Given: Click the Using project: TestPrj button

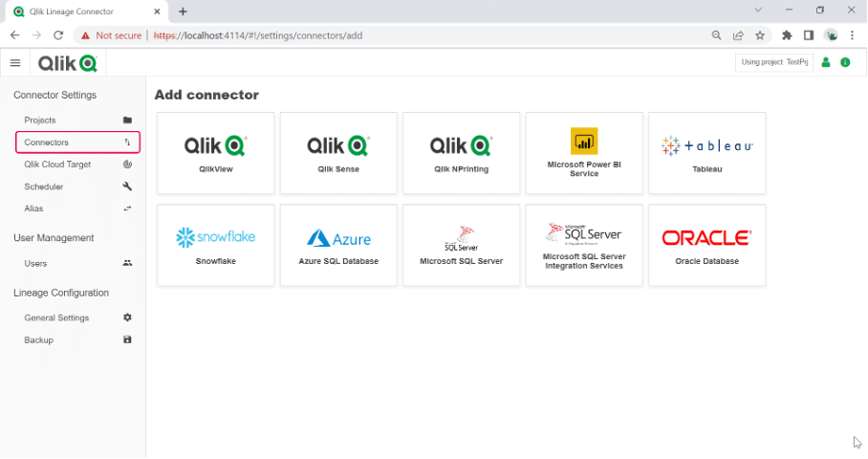Looking at the screenshot, I should pos(774,62).
